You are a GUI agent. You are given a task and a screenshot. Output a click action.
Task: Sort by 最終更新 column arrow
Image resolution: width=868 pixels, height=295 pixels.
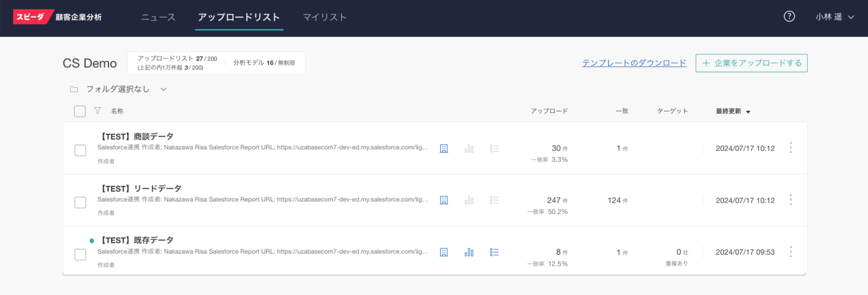click(x=748, y=112)
